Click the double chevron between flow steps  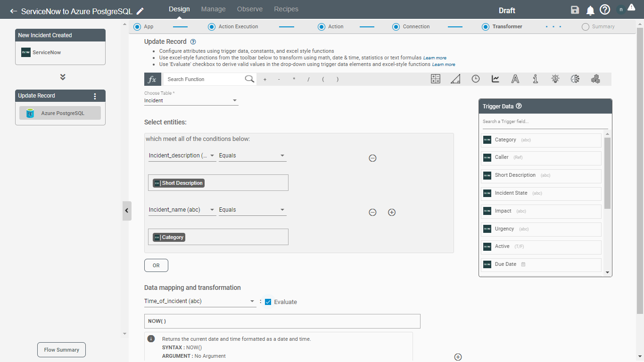pos(63,77)
